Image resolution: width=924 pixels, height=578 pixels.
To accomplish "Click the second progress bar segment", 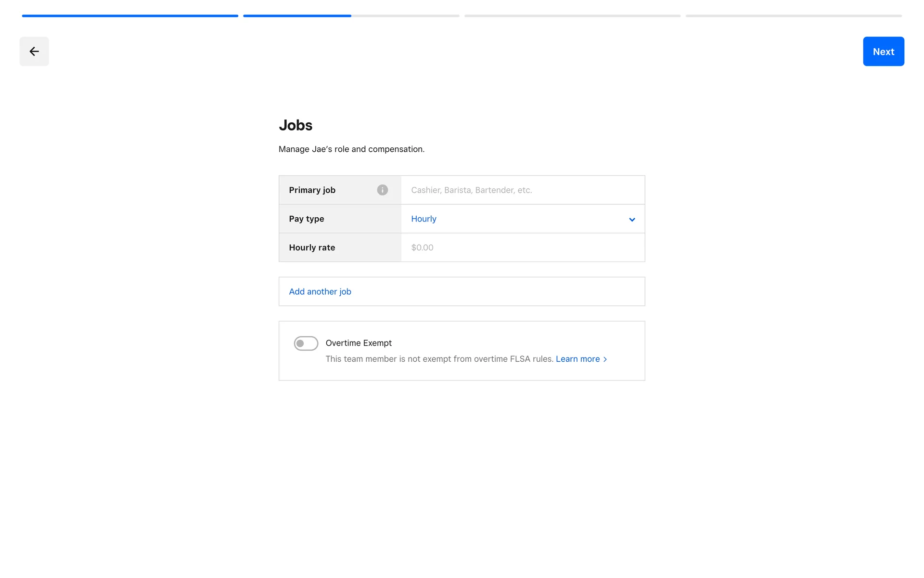I will (x=351, y=16).
